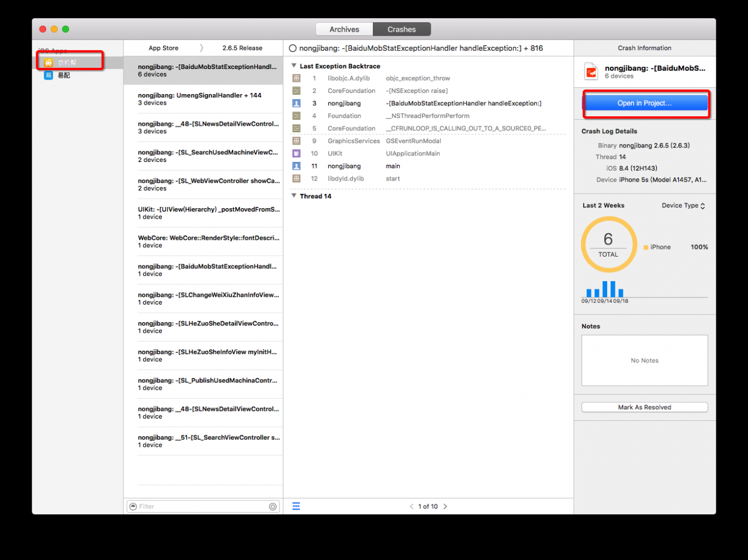Viewport: 748px width, 560px height.
Task: Select SL_SearchUsedMachineViewController crash row
Action: [203, 156]
